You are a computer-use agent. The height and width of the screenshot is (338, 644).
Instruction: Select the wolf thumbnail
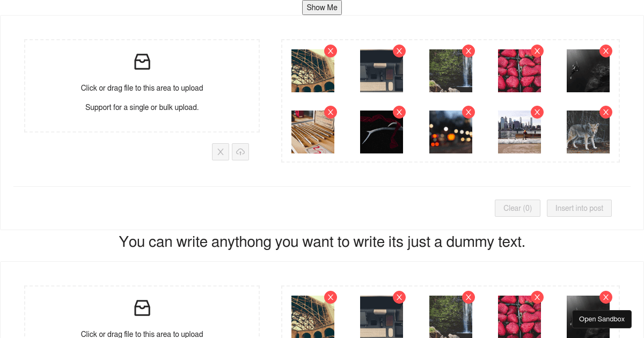point(588,132)
